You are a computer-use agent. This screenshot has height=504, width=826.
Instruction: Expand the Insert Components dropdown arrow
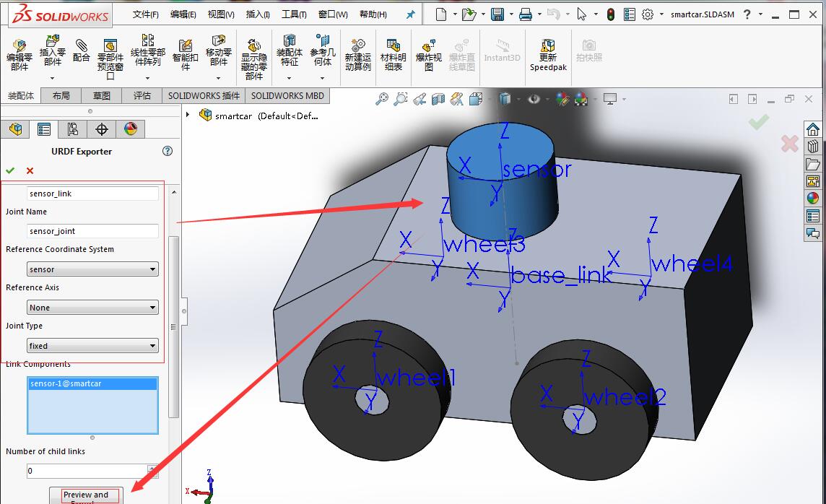coord(52,78)
